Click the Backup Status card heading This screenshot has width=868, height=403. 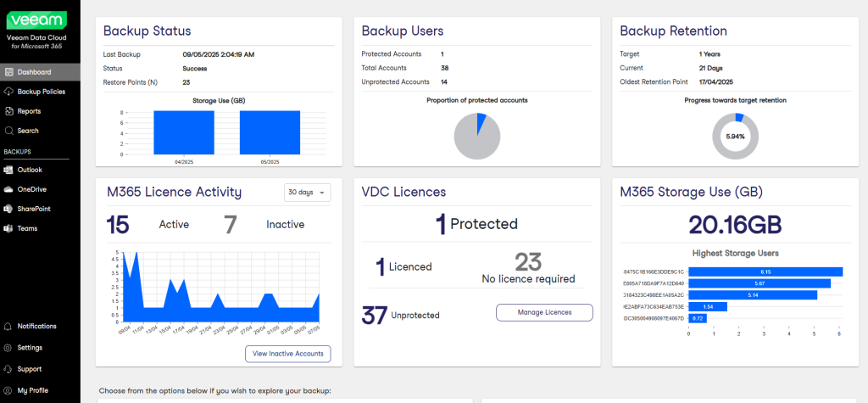[x=147, y=31]
